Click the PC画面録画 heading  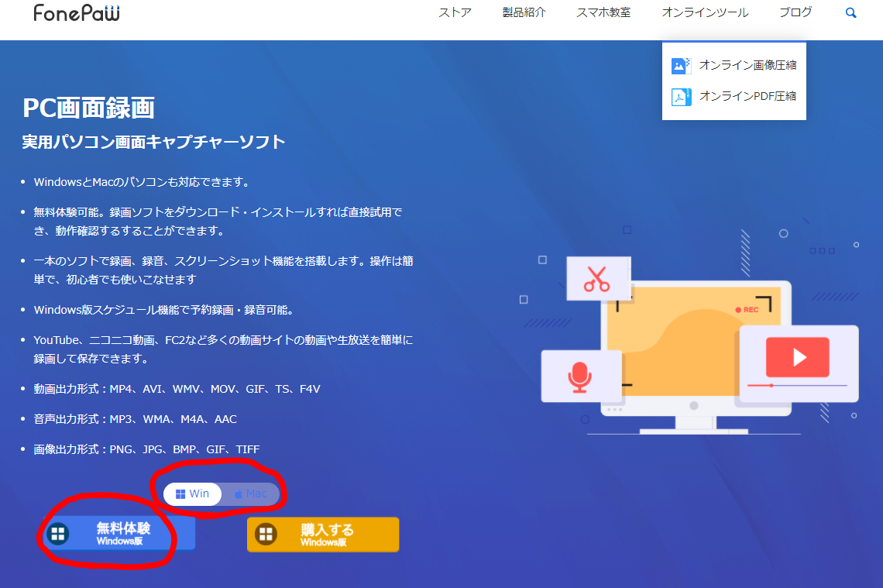(88, 108)
